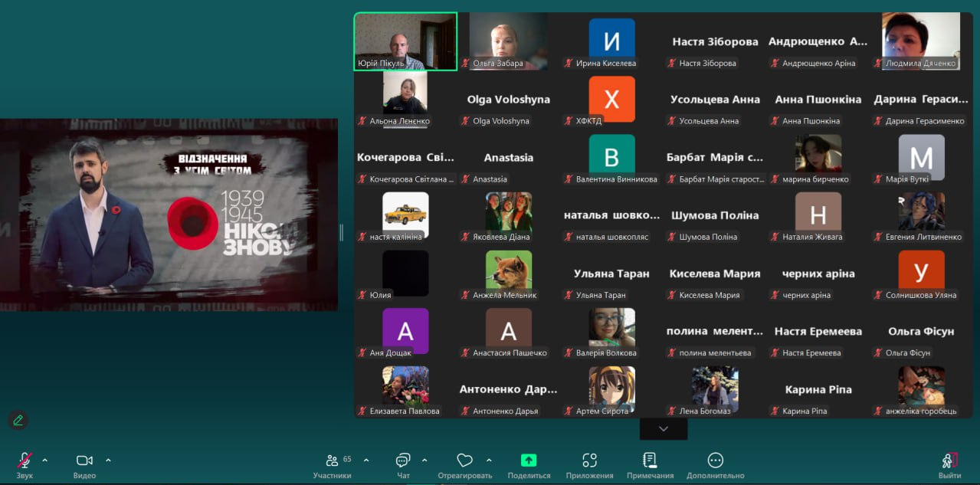Click the Отреагировать heart reactions icon
Image resolution: width=980 pixels, height=485 pixels.
click(x=464, y=460)
